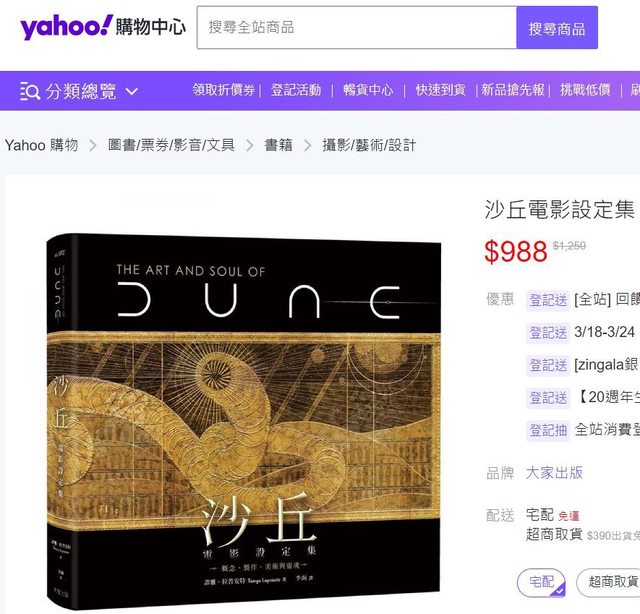The width and height of the screenshot is (640, 614).
Task: Select the 宅配 delivery option
Action: point(541,583)
